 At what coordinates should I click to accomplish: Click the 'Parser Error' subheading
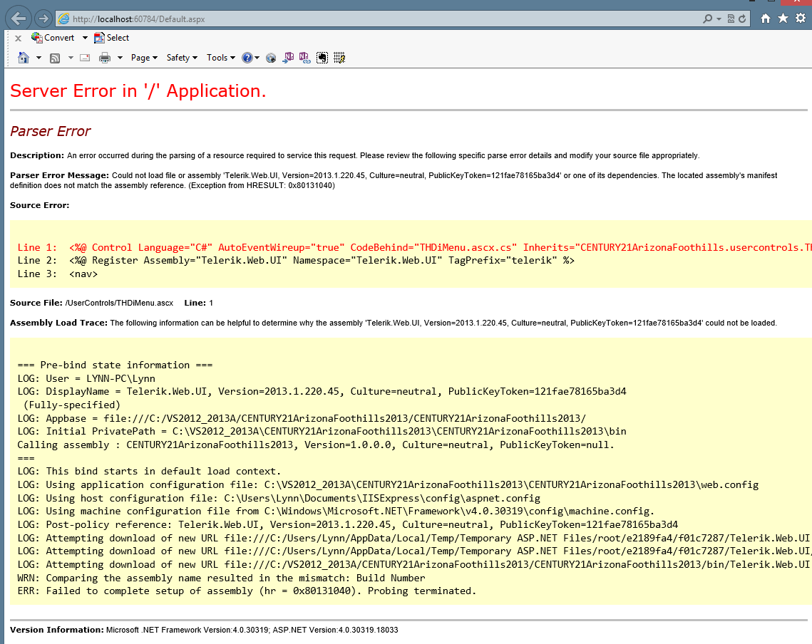click(50, 132)
